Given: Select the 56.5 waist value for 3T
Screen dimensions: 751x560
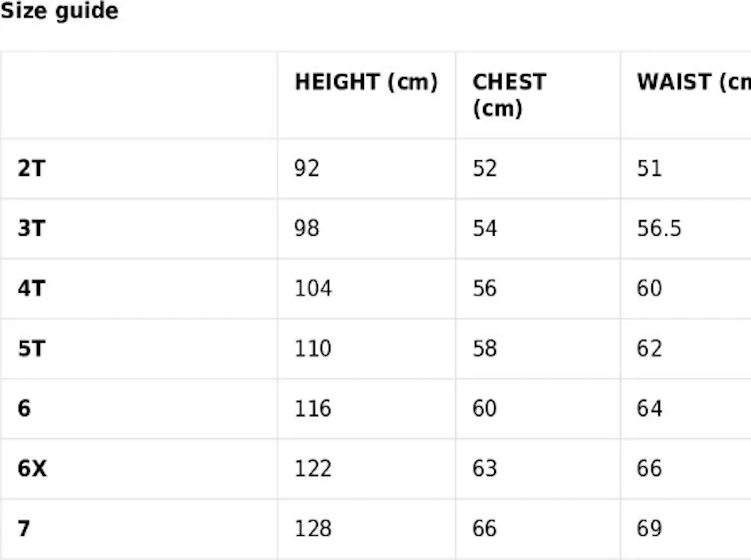Looking at the screenshot, I should click(x=659, y=228).
